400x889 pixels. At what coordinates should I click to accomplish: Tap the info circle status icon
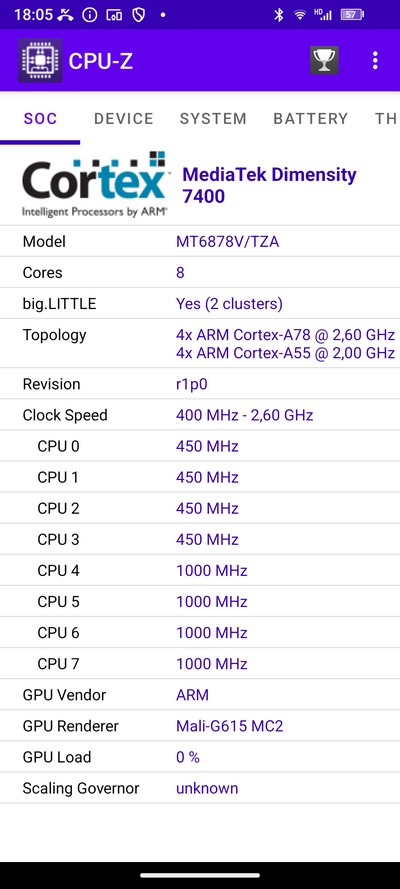(90, 15)
